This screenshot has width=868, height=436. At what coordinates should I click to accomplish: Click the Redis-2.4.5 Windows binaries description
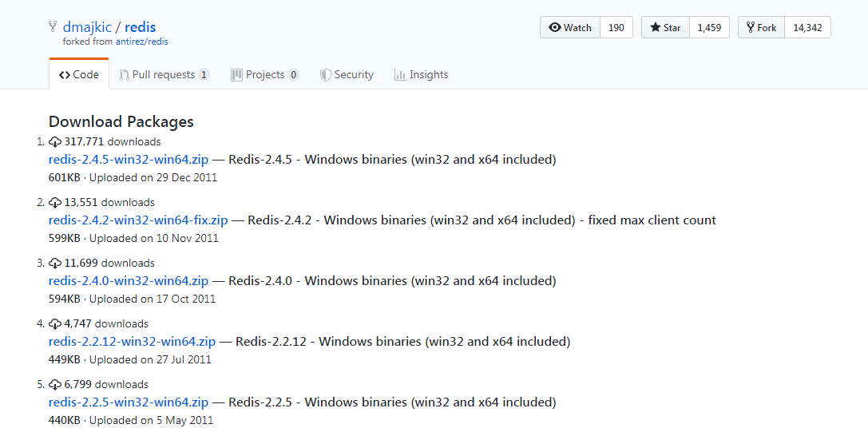click(x=392, y=160)
